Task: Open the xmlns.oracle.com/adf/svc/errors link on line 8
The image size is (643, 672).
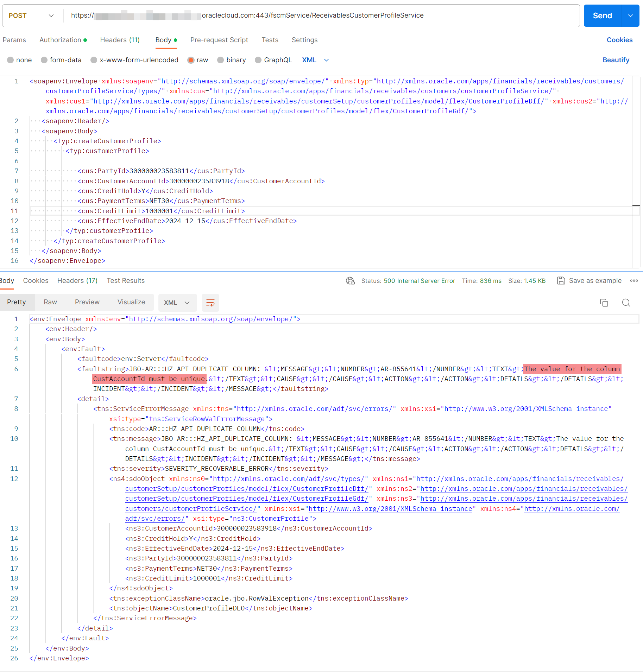Action: [x=314, y=409]
